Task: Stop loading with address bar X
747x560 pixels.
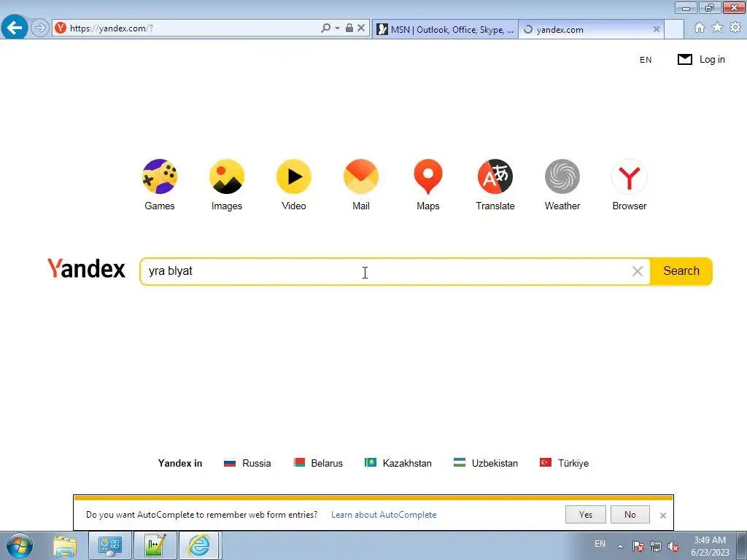Action: [x=361, y=28]
